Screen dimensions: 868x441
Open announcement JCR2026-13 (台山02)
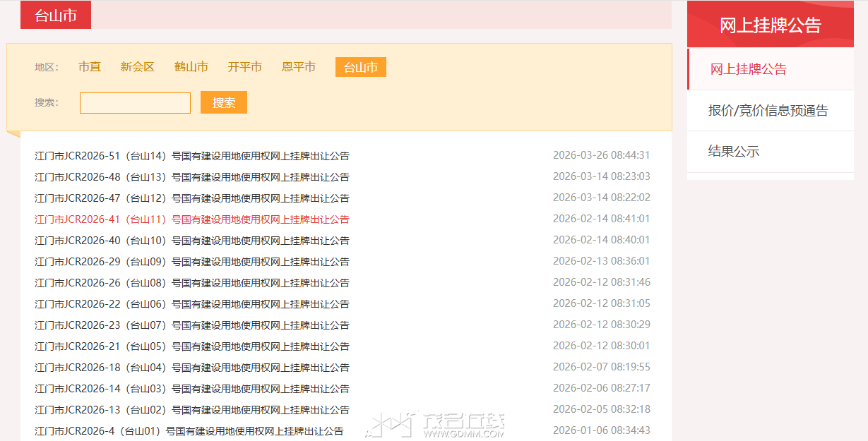tap(192, 410)
